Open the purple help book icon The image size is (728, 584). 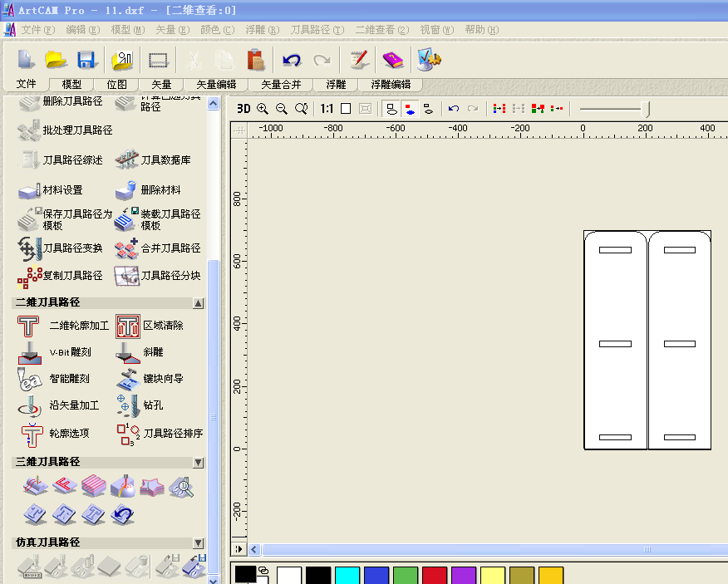point(393,60)
